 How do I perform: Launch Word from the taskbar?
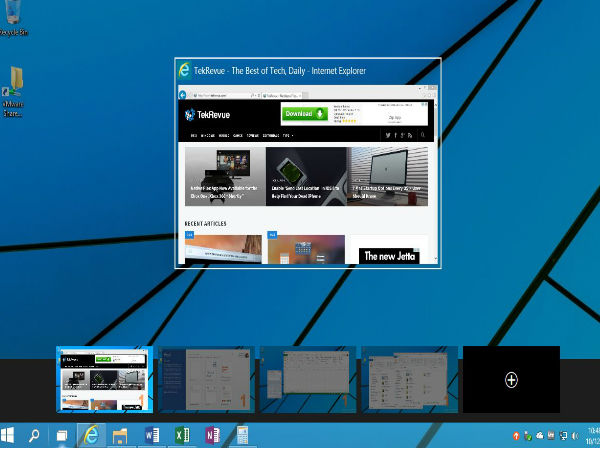pos(152,435)
